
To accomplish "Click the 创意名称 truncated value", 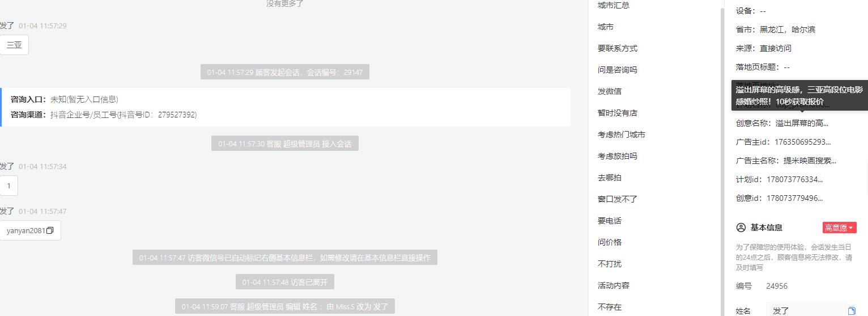I will pyautogui.click(x=802, y=123).
